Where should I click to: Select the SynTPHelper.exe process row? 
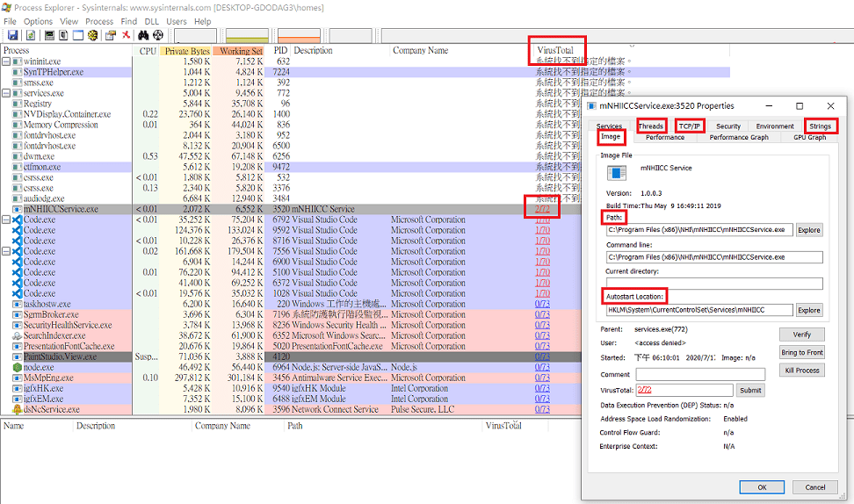[365, 72]
